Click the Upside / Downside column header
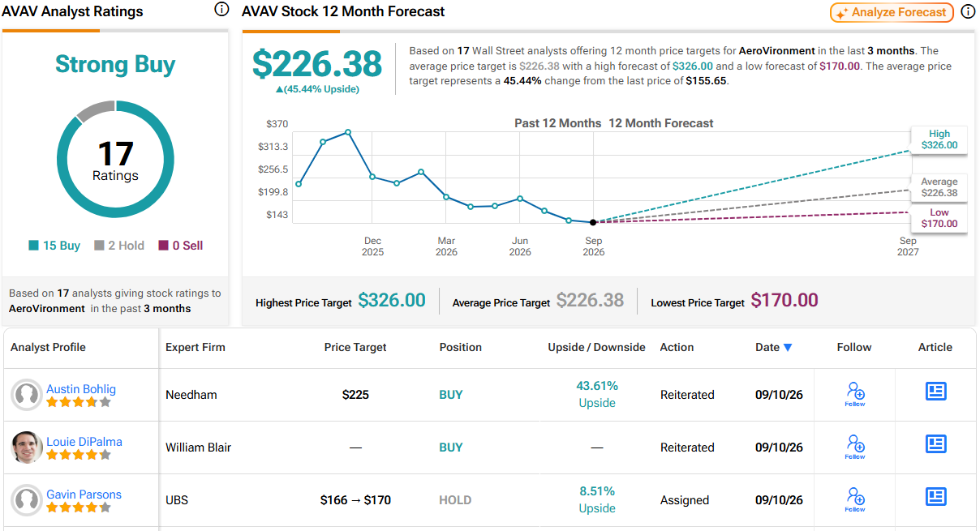 [597, 347]
